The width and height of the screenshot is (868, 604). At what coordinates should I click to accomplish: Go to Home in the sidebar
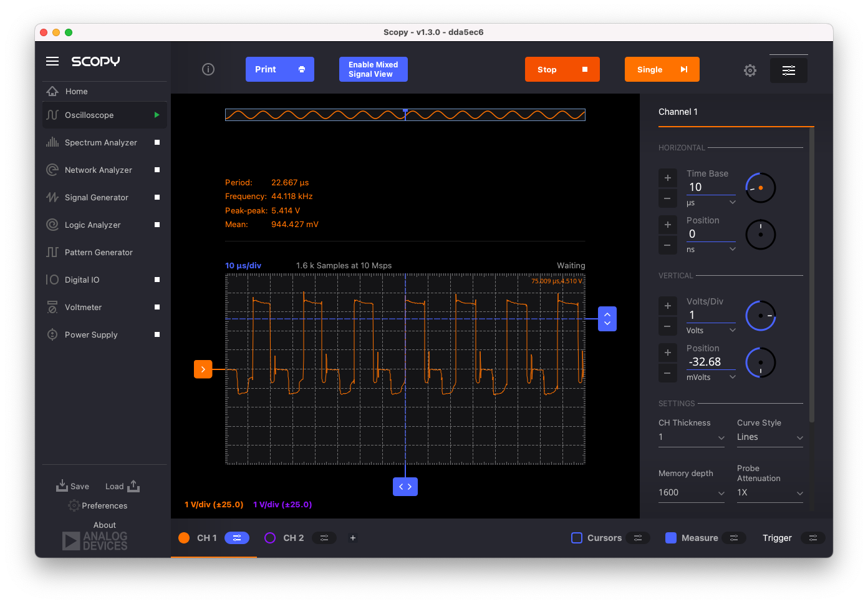105,91
